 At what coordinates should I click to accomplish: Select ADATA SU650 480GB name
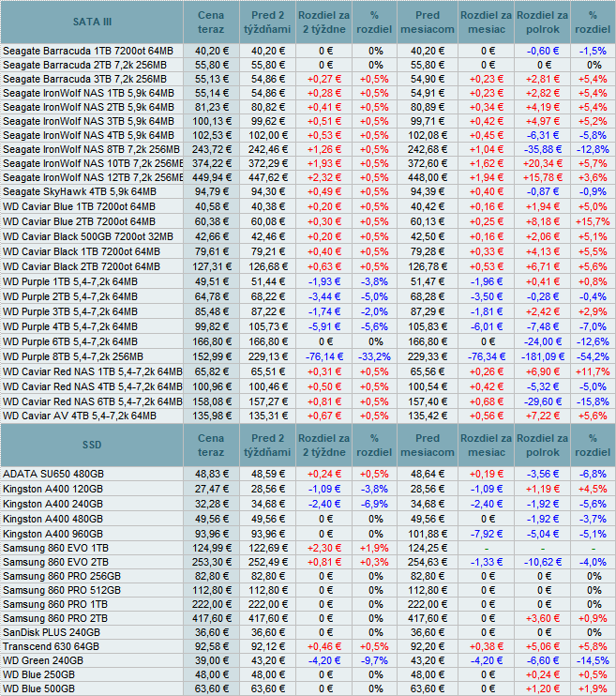(x=53, y=474)
